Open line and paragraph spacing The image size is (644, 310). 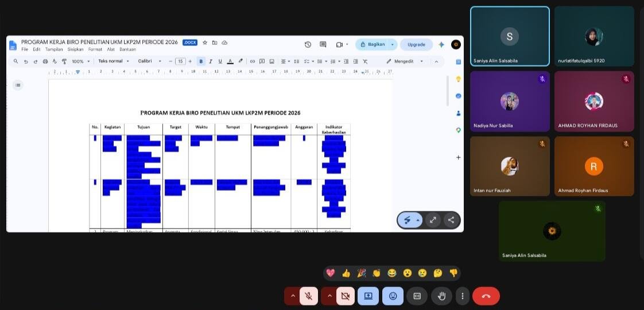pos(297,61)
